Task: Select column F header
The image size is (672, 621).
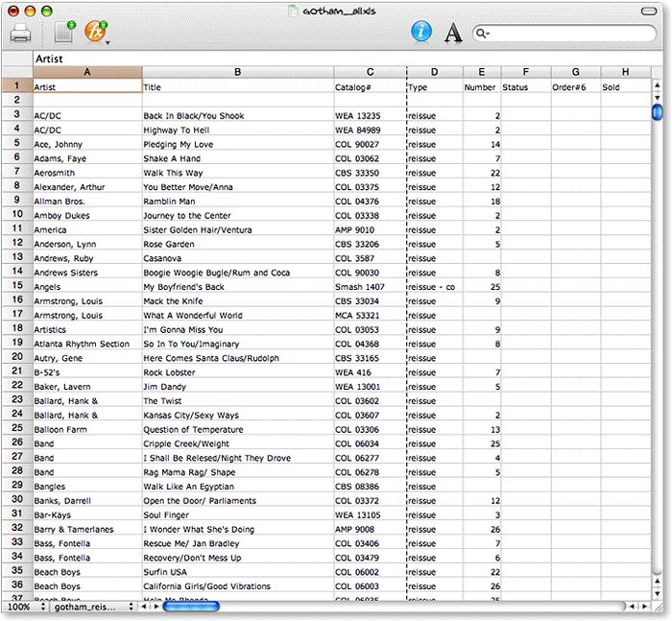Action: pos(526,72)
